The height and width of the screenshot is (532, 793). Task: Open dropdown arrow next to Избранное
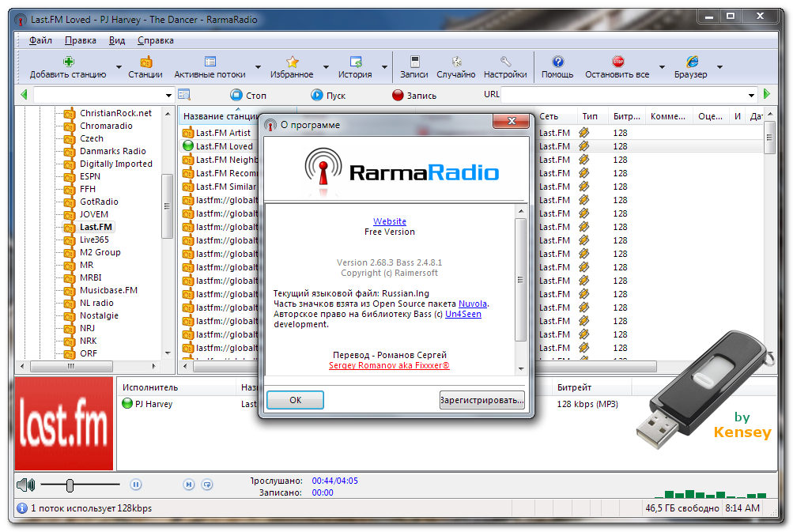[326, 67]
